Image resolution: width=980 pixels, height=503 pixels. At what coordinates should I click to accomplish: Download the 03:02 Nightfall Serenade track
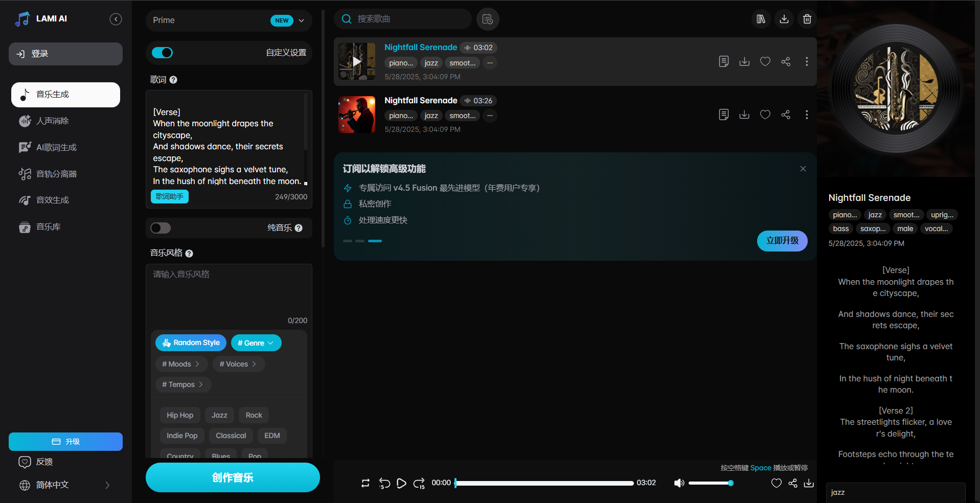tap(744, 61)
